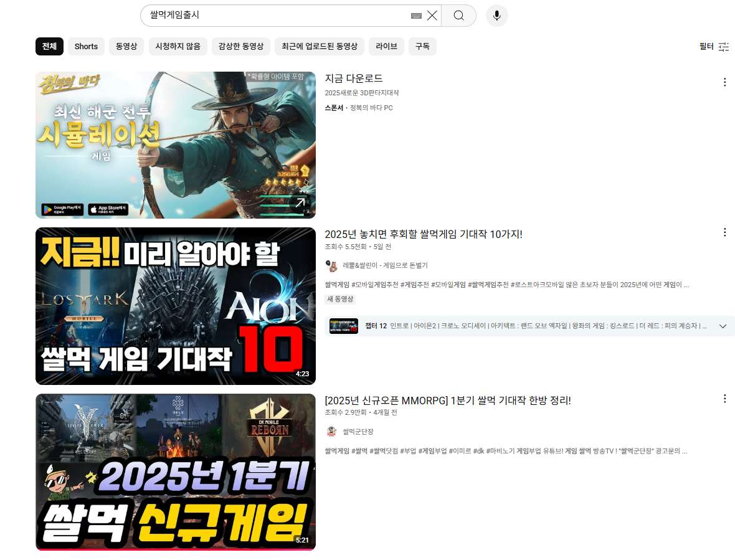
Task: Open the 정복의 바다 ad thumbnail
Action: 175,145
